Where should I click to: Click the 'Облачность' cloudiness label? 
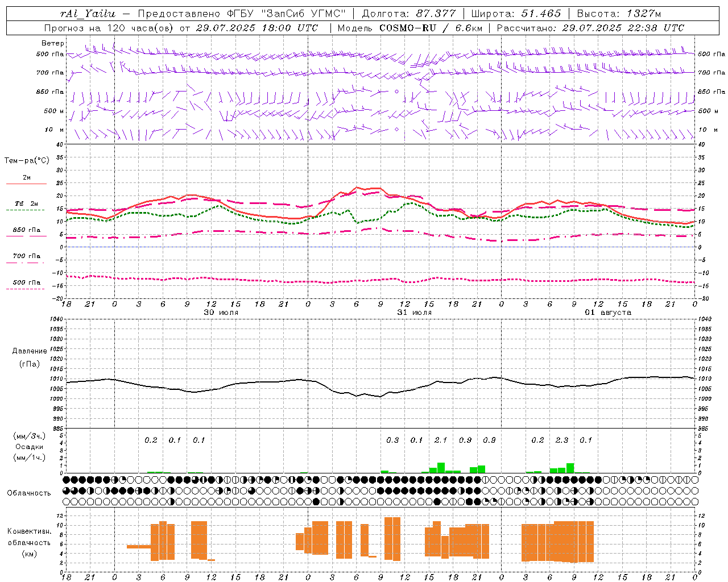point(29,493)
